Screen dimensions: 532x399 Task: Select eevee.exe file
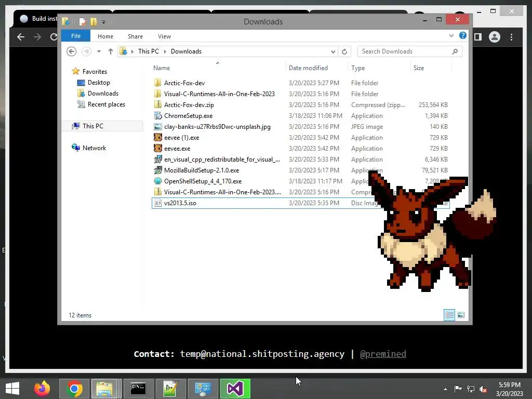pyautogui.click(x=301, y=148)
